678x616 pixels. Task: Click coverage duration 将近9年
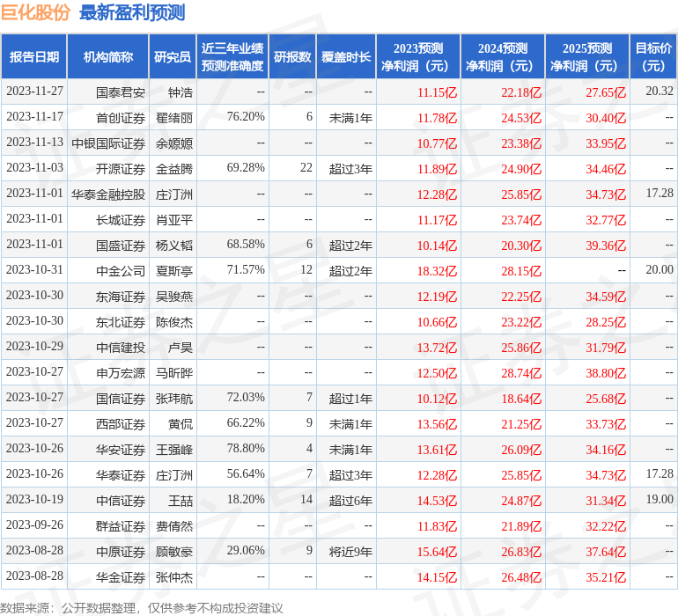(x=350, y=552)
